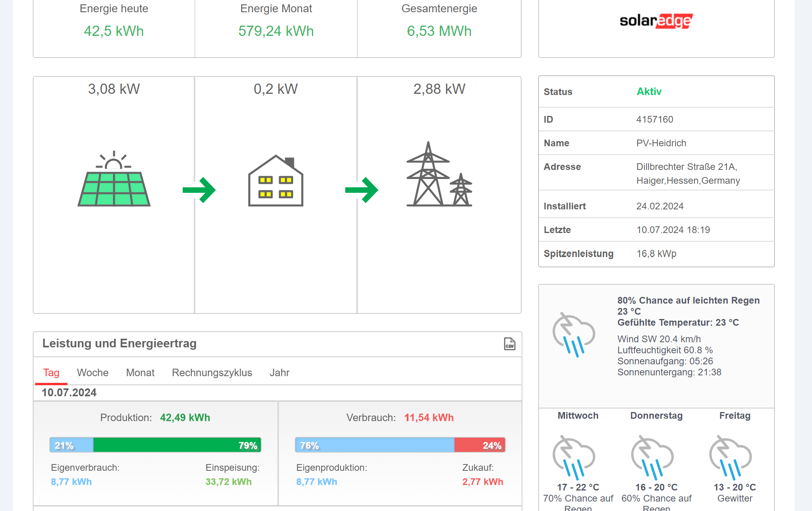Switch to Rechnungszyklus tab
The height and width of the screenshot is (511, 812).
coord(212,373)
